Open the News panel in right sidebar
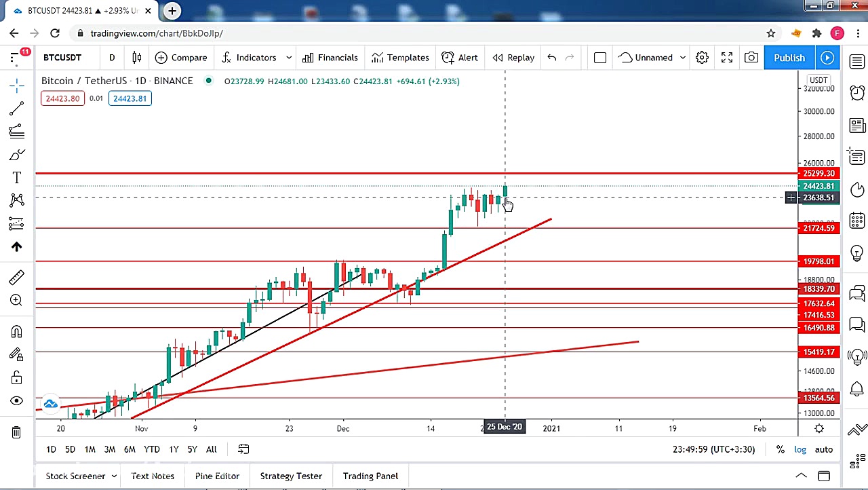The height and width of the screenshot is (490, 868). point(857,126)
